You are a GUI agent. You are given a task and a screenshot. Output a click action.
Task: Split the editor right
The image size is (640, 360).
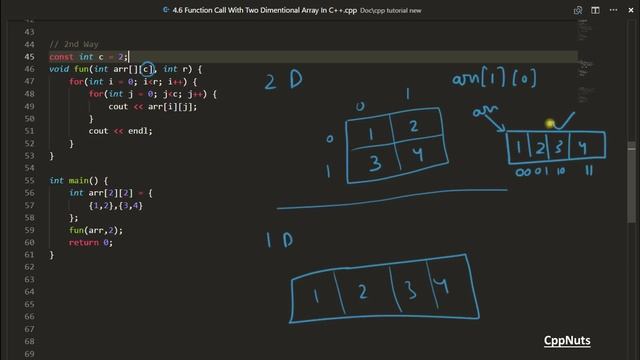click(x=595, y=10)
